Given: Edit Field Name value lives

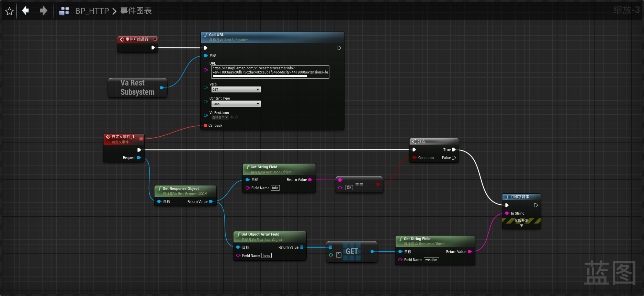Looking at the screenshot, I should pos(266,255).
